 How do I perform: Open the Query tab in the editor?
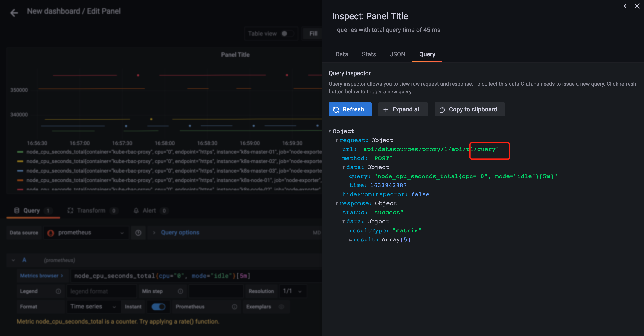pos(33,211)
